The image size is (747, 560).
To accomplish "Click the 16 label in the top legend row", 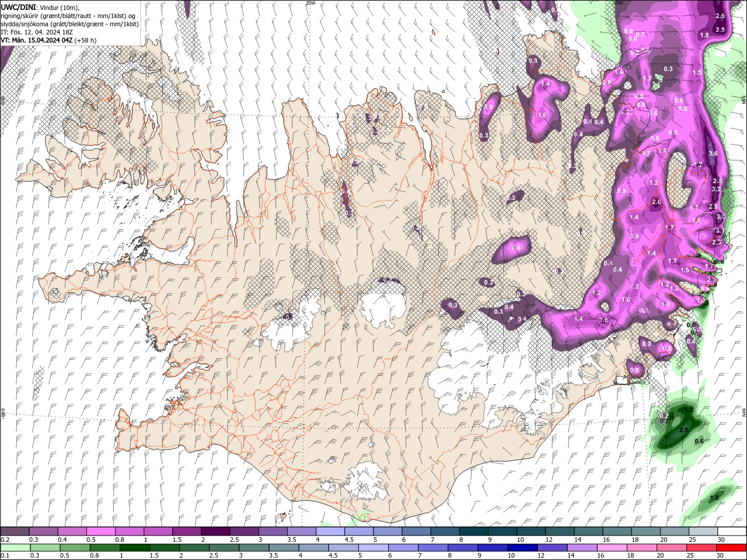I will pos(607,540).
